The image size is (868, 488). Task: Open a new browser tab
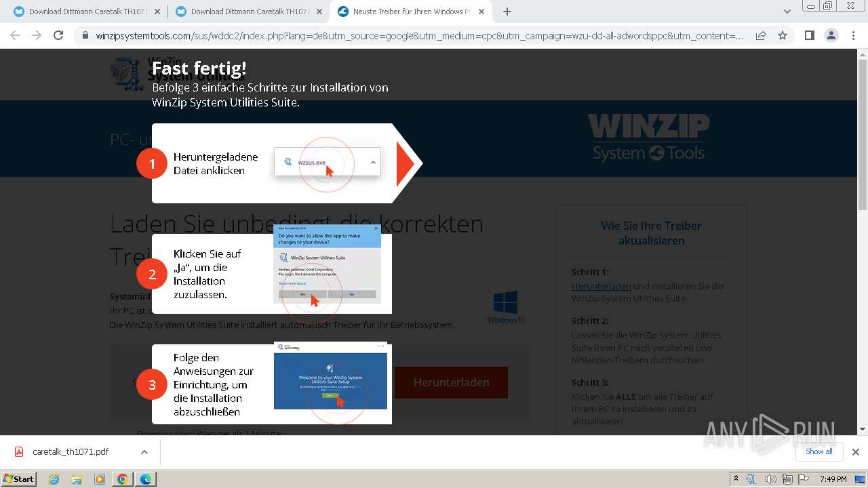point(507,12)
